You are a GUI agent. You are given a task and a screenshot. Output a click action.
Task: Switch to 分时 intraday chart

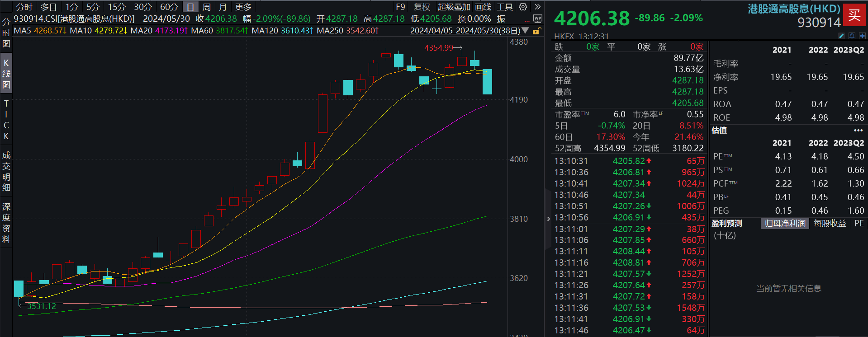tap(24, 7)
